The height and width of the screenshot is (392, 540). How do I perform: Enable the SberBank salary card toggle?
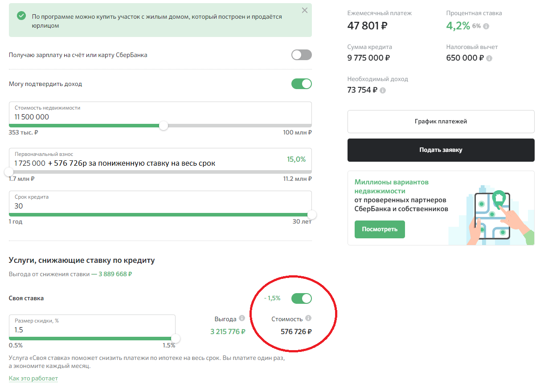point(302,55)
